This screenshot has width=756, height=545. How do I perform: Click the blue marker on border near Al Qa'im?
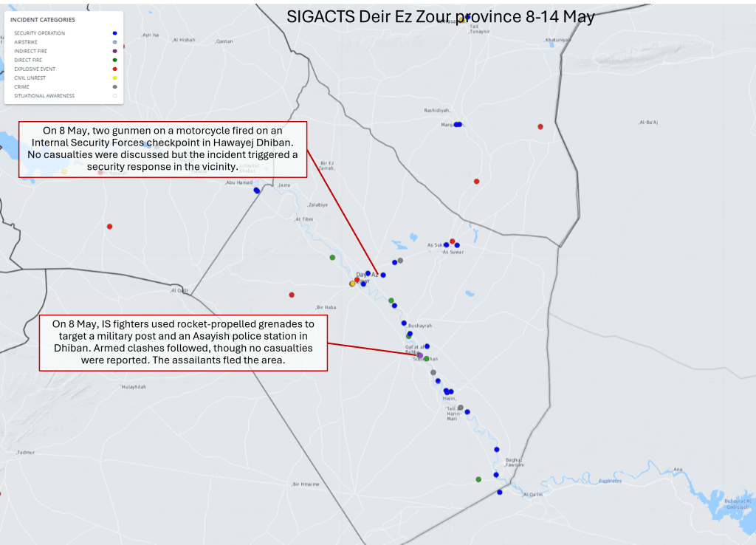500,493
